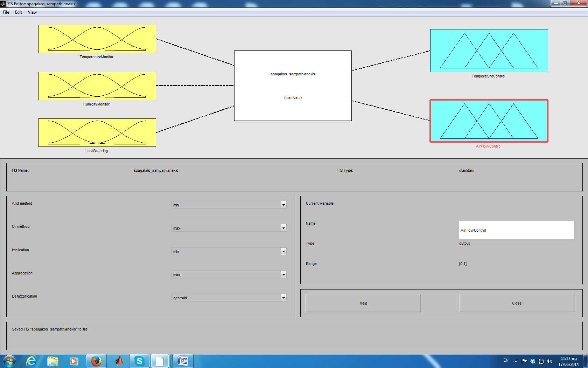Image resolution: width=588 pixels, height=368 pixels.
Task: Launch Internet Explorer from taskbar
Action: pos(31,361)
